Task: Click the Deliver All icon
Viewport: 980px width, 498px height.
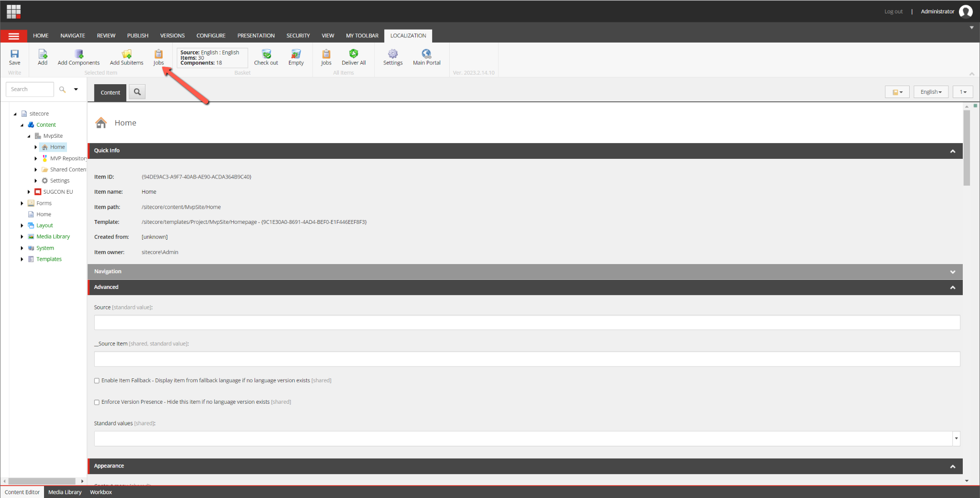Action: [354, 57]
